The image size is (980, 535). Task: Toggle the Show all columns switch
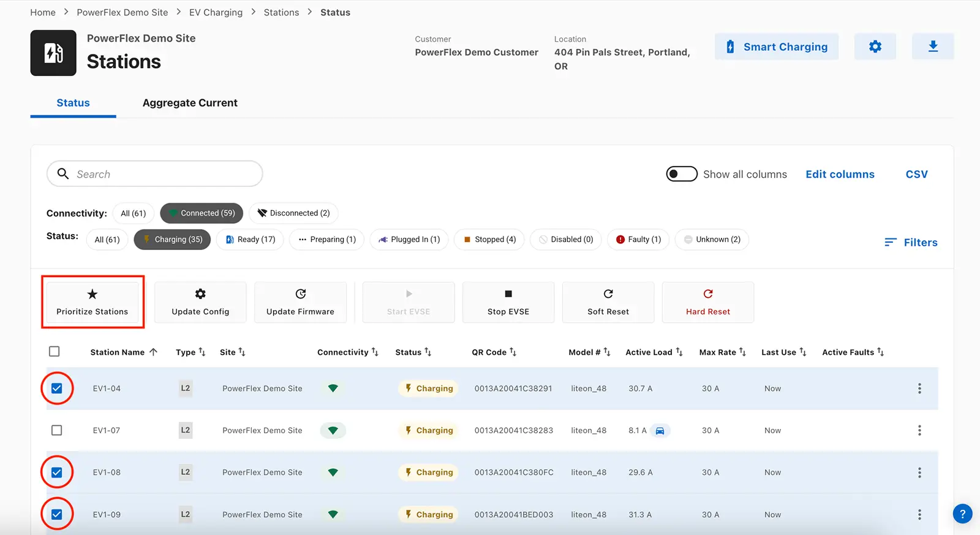tap(682, 174)
